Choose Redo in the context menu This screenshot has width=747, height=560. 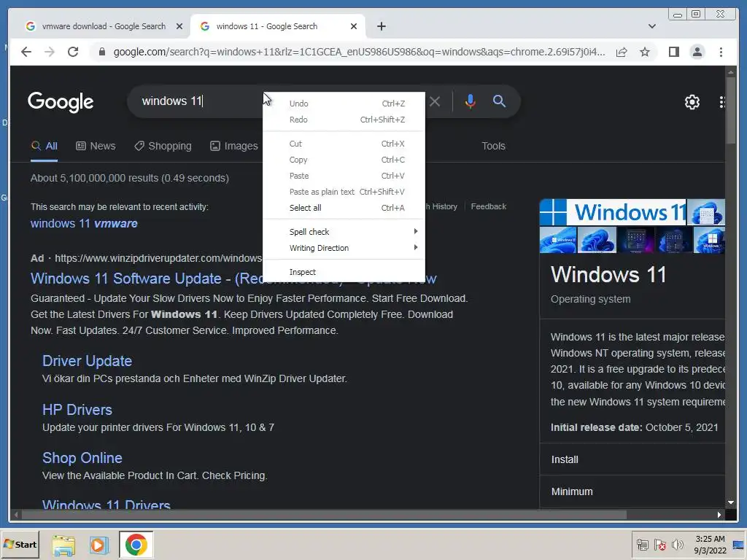(344, 120)
